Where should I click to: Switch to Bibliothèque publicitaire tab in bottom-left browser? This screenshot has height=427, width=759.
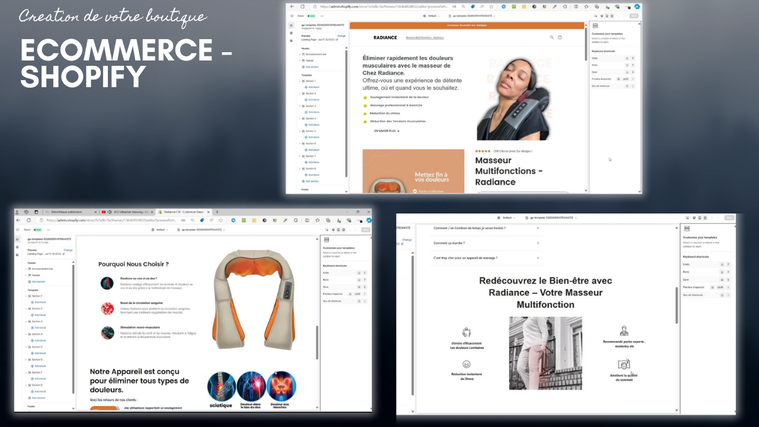[69, 212]
